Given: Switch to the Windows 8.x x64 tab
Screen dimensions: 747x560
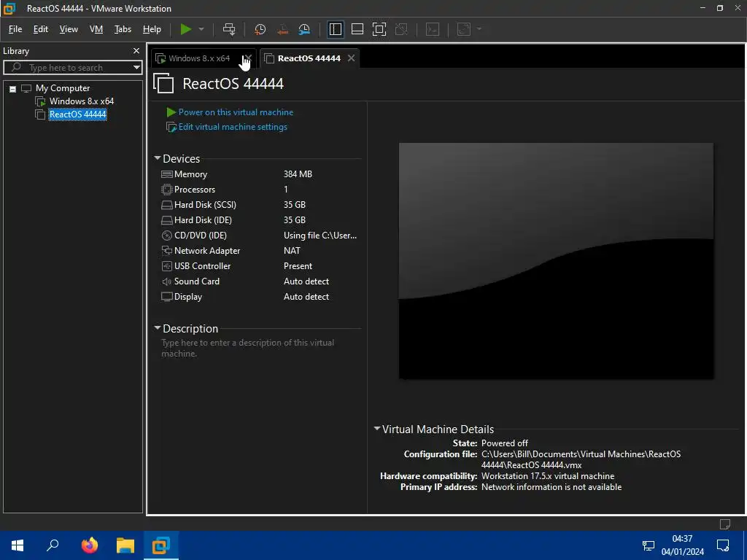Looking at the screenshot, I should pos(198,58).
